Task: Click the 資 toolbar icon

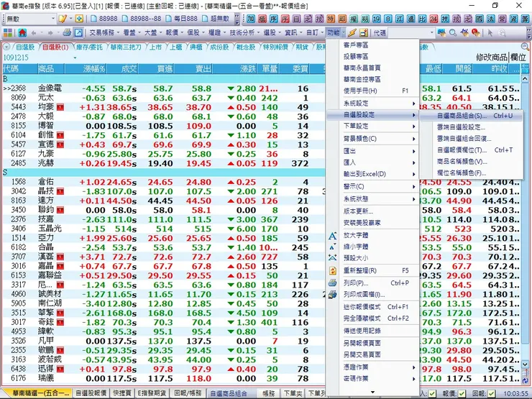Action: pos(514,19)
